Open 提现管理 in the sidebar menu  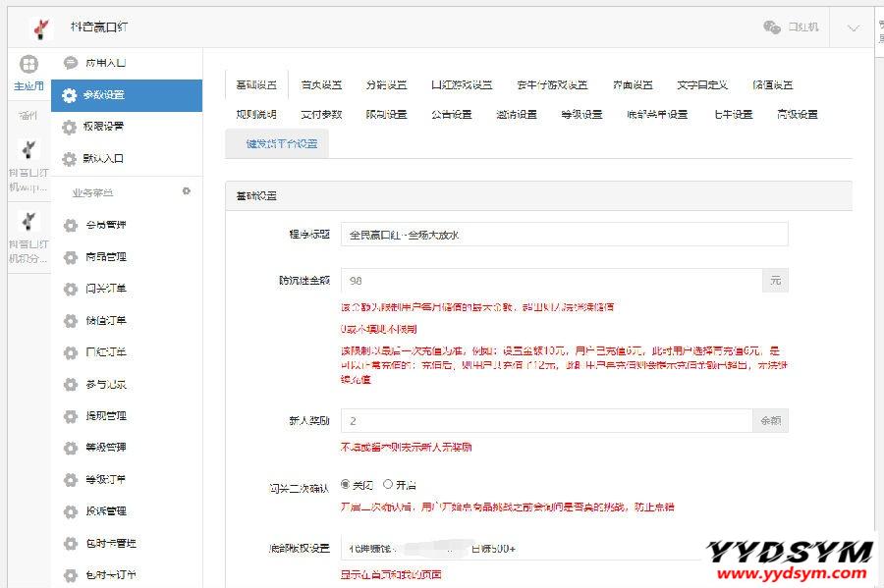pyautogui.click(x=106, y=416)
